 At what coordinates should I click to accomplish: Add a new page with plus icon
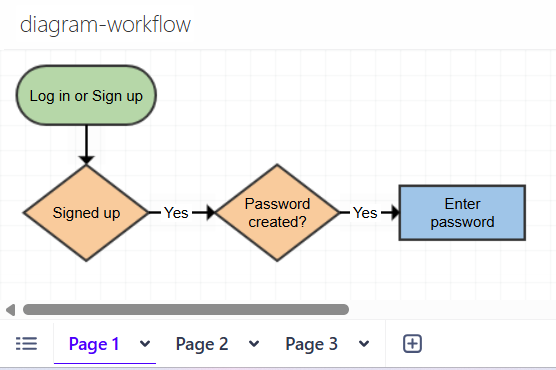pos(412,344)
